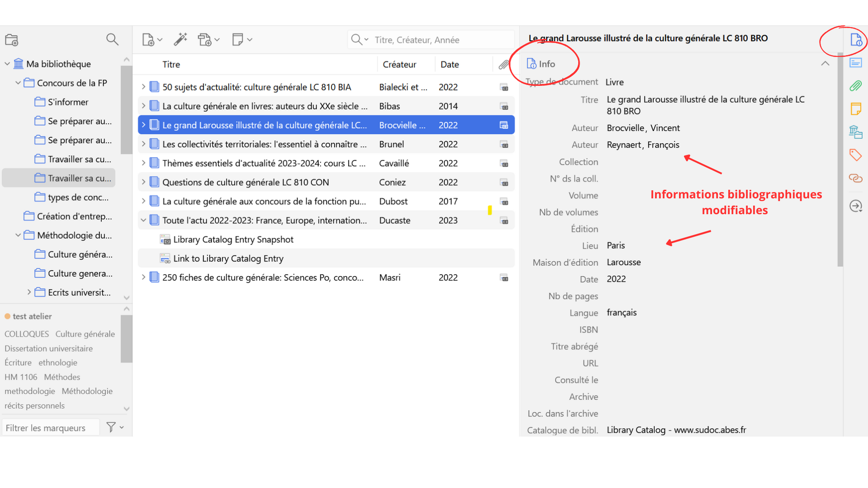Sort items by clicking the Date column header
Viewport: 868px width, 488px height.
[x=449, y=64]
